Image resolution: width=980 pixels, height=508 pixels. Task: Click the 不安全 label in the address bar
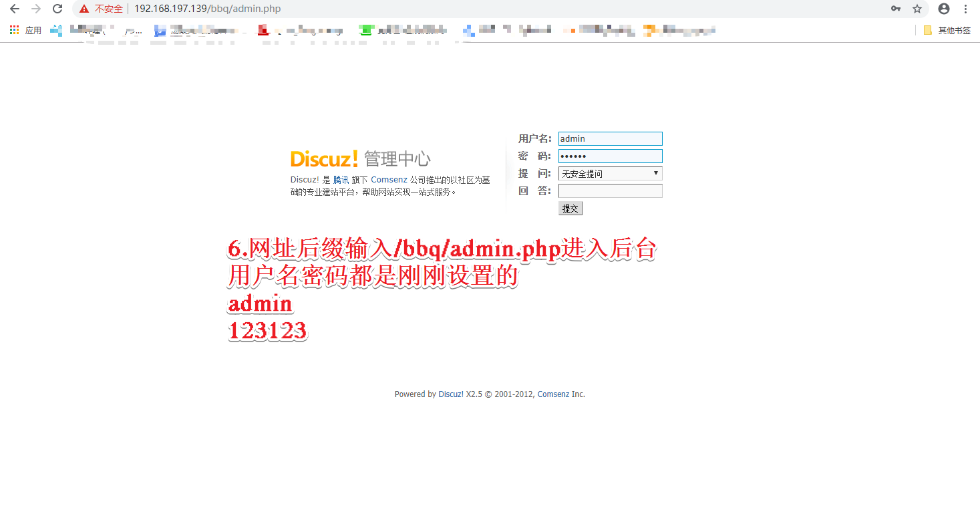[x=108, y=9]
